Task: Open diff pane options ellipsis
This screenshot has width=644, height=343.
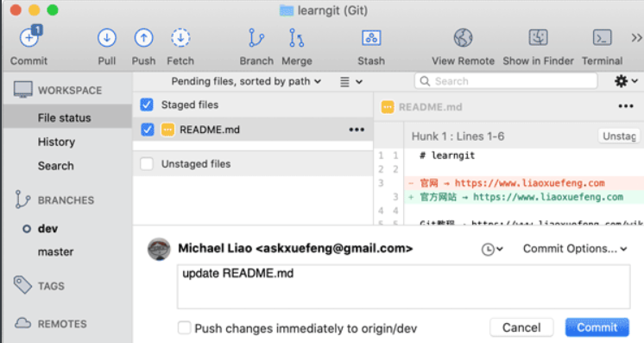Action: pyautogui.click(x=626, y=106)
